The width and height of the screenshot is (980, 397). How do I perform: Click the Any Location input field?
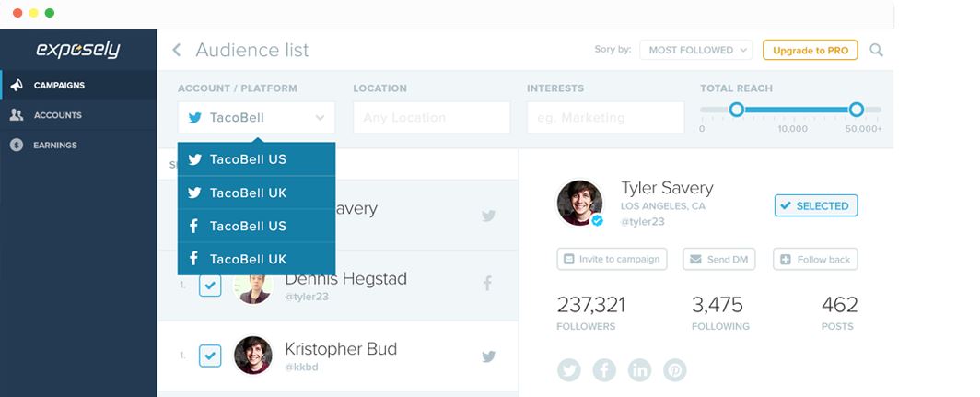click(x=432, y=118)
